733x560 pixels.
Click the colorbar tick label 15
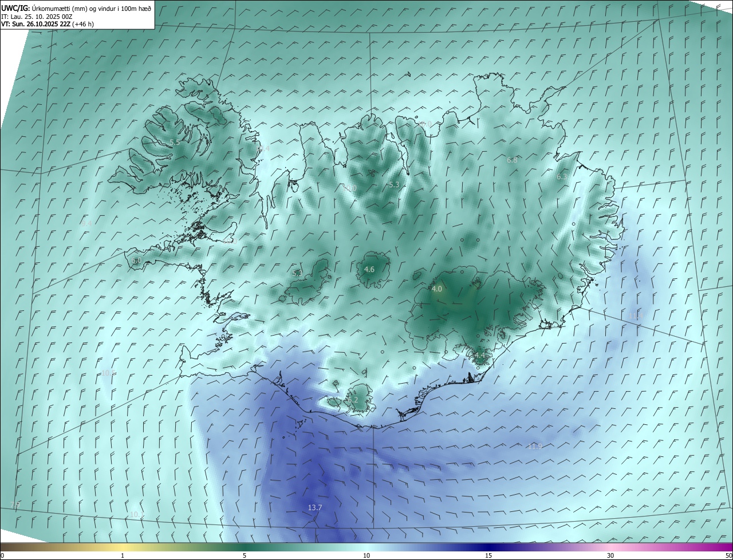click(488, 555)
